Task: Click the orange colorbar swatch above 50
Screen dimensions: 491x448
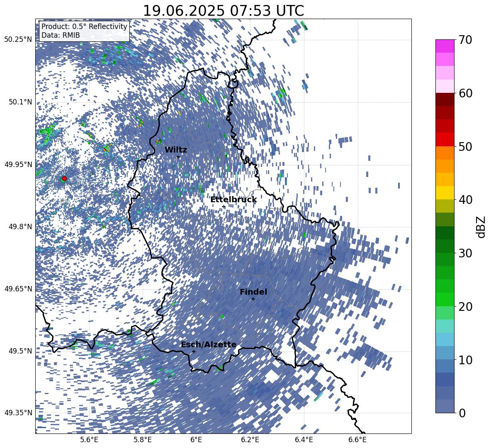Action: click(445, 153)
